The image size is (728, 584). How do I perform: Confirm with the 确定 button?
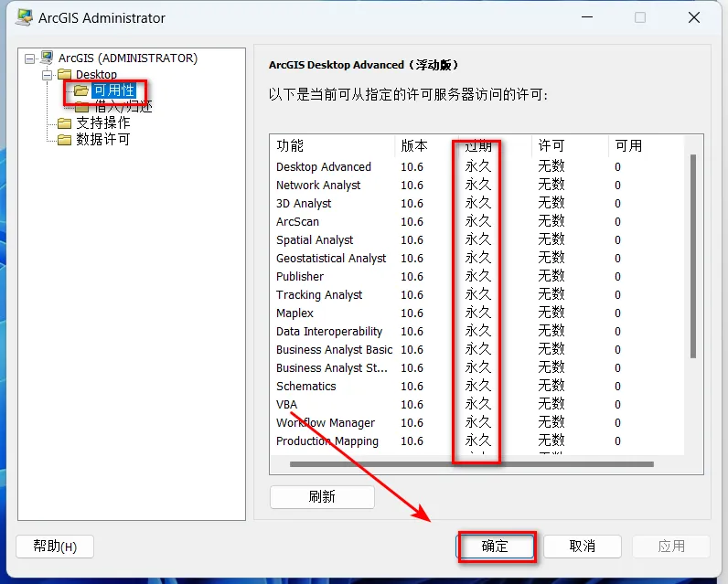495,547
